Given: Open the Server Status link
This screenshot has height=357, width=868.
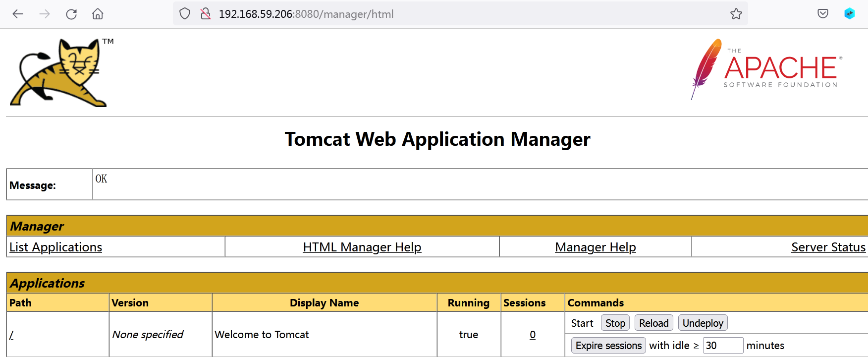Looking at the screenshot, I should click(828, 247).
